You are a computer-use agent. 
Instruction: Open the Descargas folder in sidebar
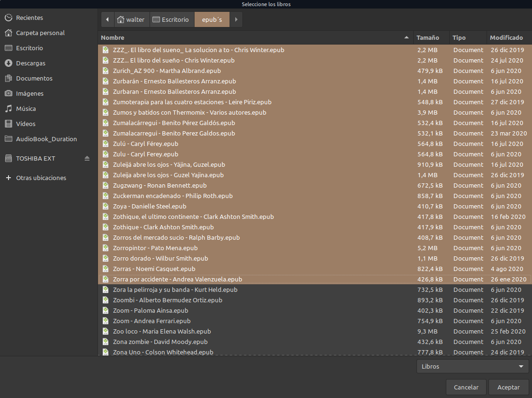click(x=31, y=63)
